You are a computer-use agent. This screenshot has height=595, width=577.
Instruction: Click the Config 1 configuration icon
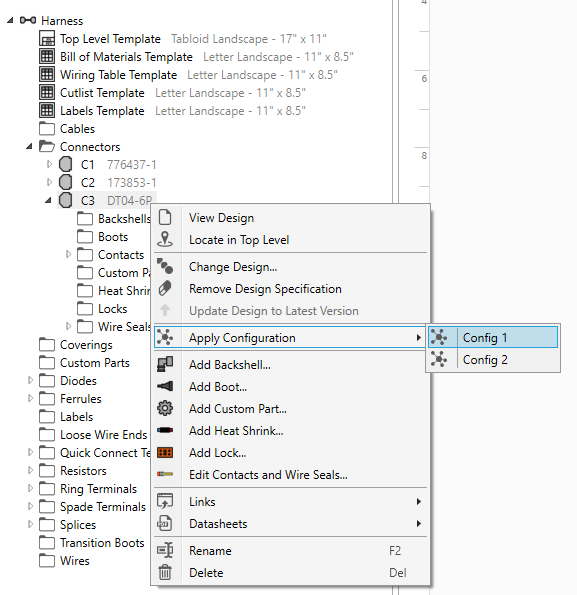pyautogui.click(x=439, y=337)
